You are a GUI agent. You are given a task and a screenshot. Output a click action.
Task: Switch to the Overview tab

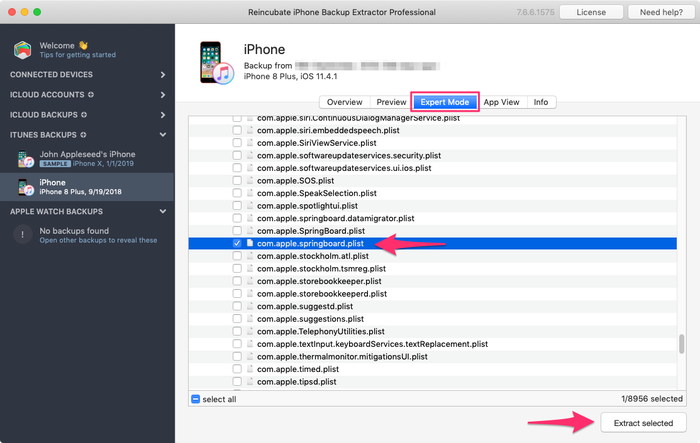[x=344, y=102]
